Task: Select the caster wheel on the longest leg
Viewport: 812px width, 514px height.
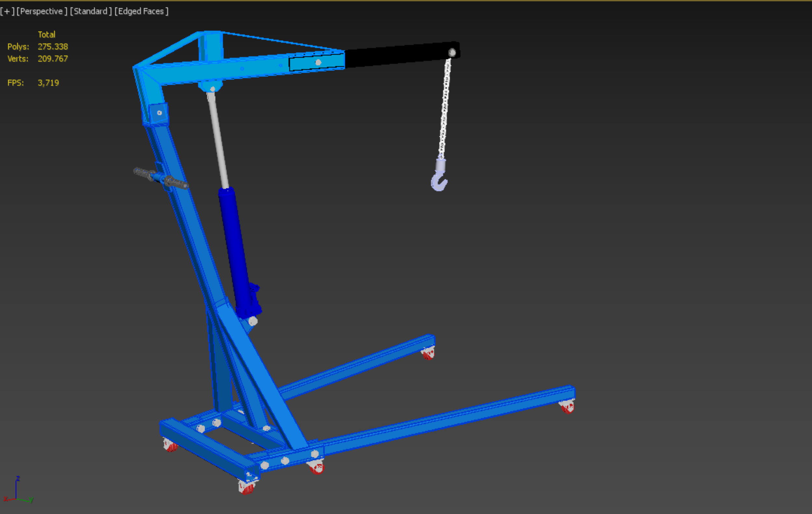Action: point(567,407)
